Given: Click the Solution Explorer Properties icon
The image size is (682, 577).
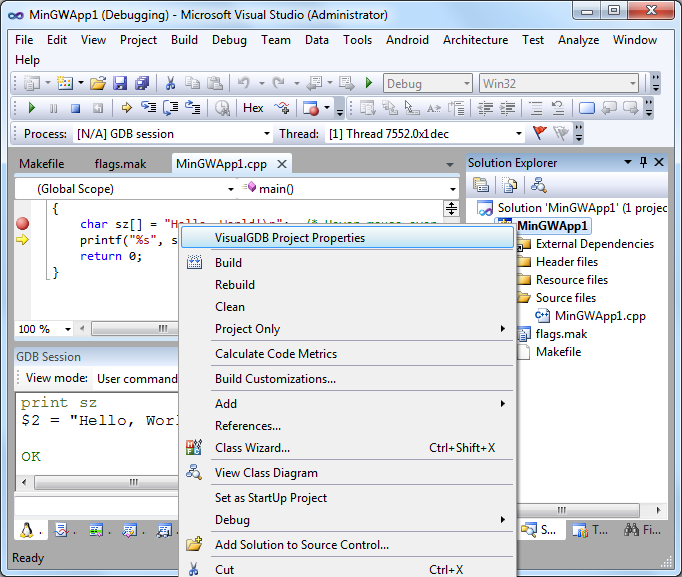Looking at the screenshot, I should coord(481,185).
